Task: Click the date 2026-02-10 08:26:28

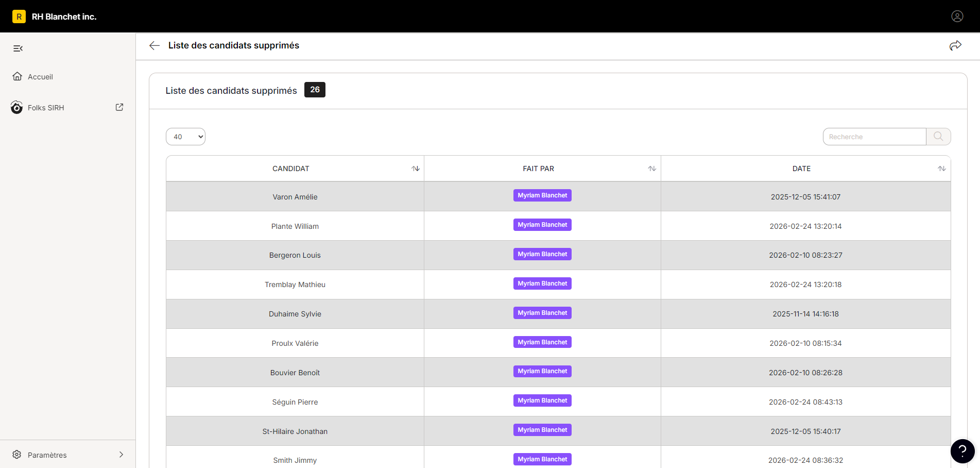Action: (805, 373)
